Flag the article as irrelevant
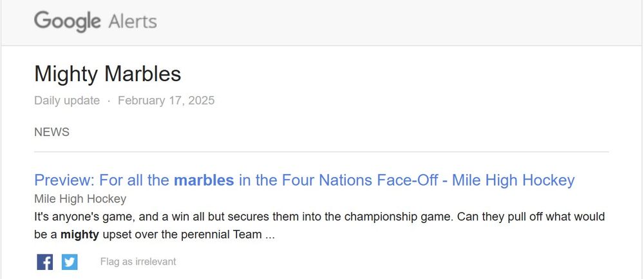The width and height of the screenshot is (644, 279). tap(138, 262)
